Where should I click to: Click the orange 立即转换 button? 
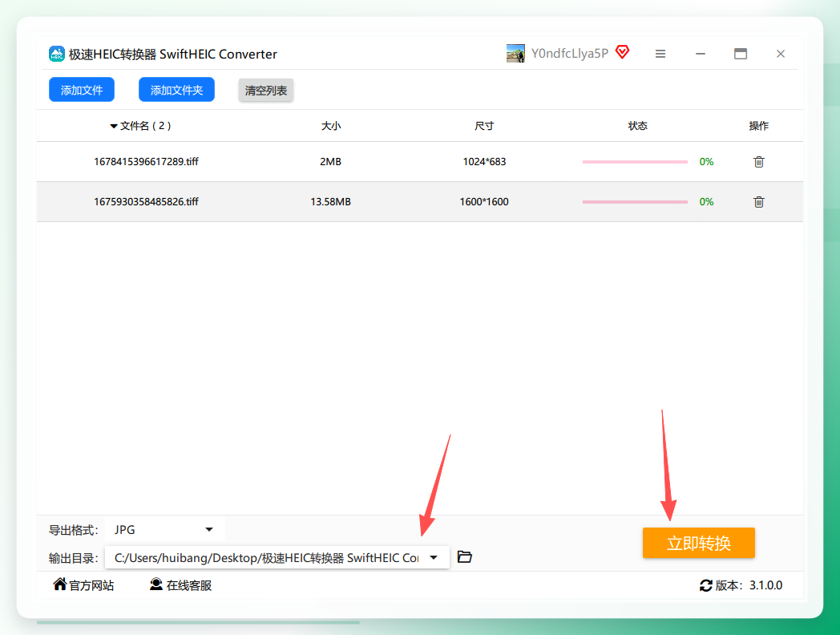(699, 543)
